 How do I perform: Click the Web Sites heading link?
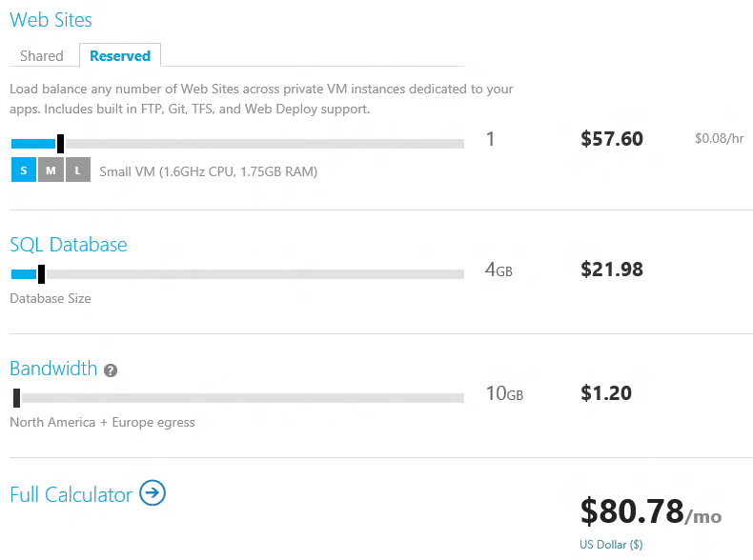51,20
